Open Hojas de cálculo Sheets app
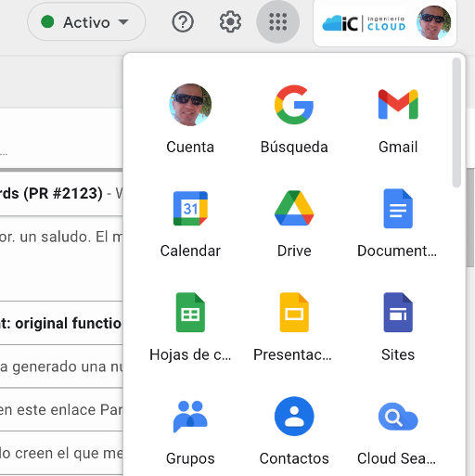The width and height of the screenshot is (475, 476). (190, 327)
